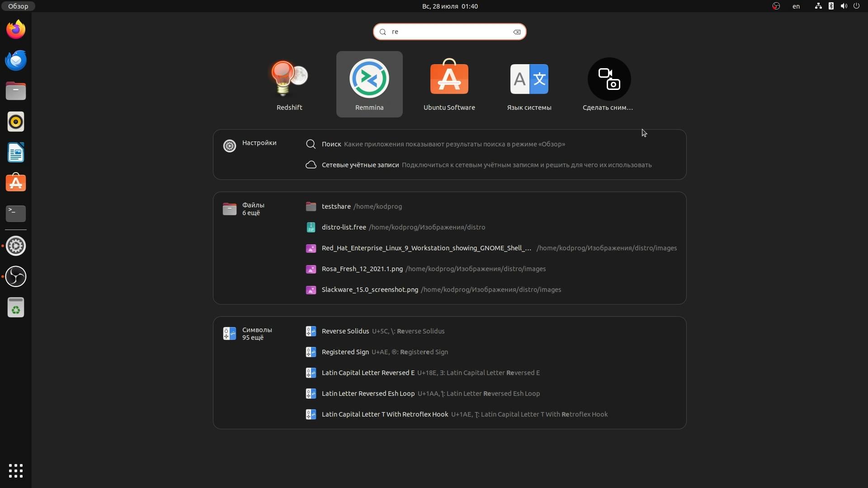Open the Red_Hat_Enterprise_Linux_9 image result
This screenshot has width=868, height=488.
click(491, 248)
